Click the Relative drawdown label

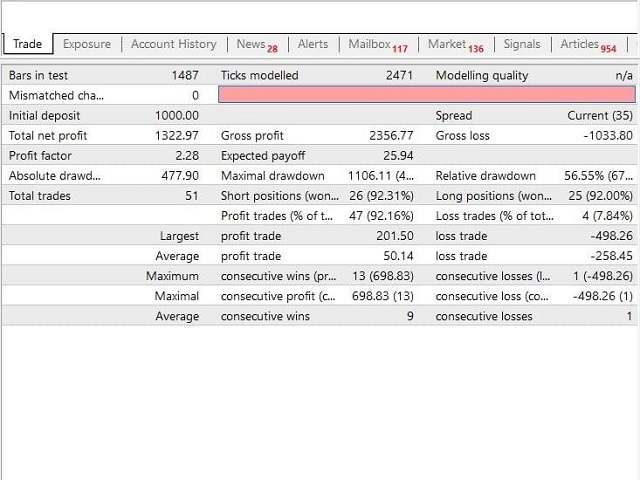[x=486, y=176]
